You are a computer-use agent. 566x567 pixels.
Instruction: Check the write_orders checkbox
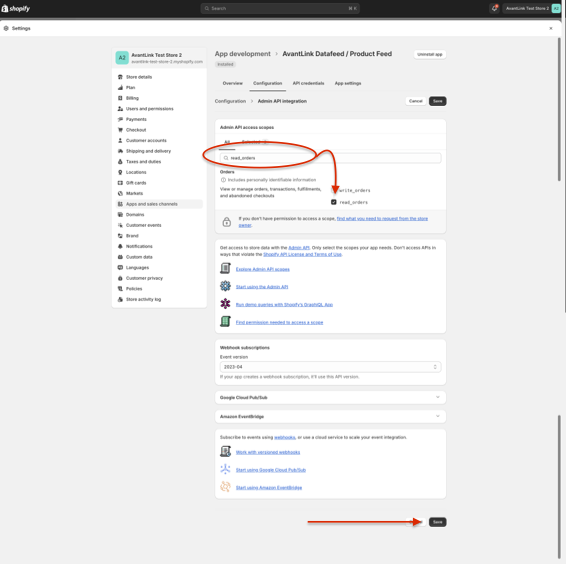(333, 190)
